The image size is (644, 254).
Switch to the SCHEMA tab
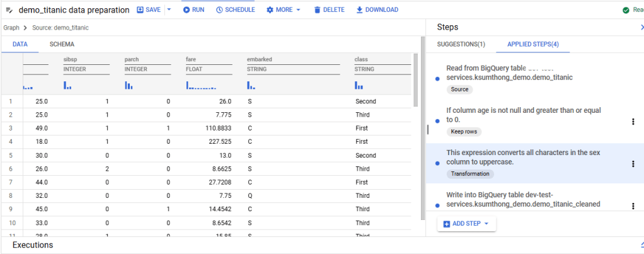(x=62, y=44)
